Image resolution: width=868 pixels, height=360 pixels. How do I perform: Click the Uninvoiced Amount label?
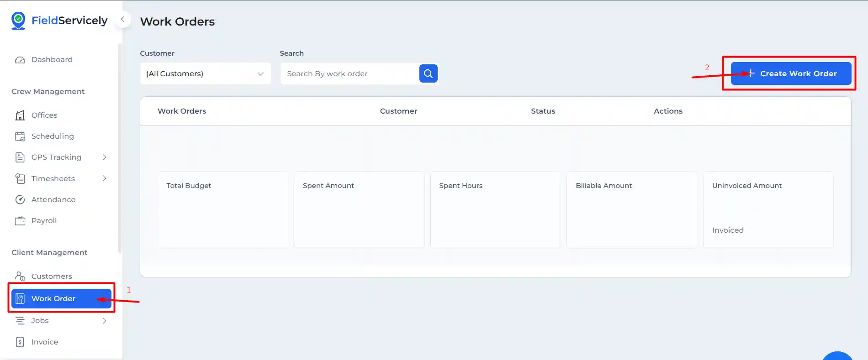coord(747,186)
